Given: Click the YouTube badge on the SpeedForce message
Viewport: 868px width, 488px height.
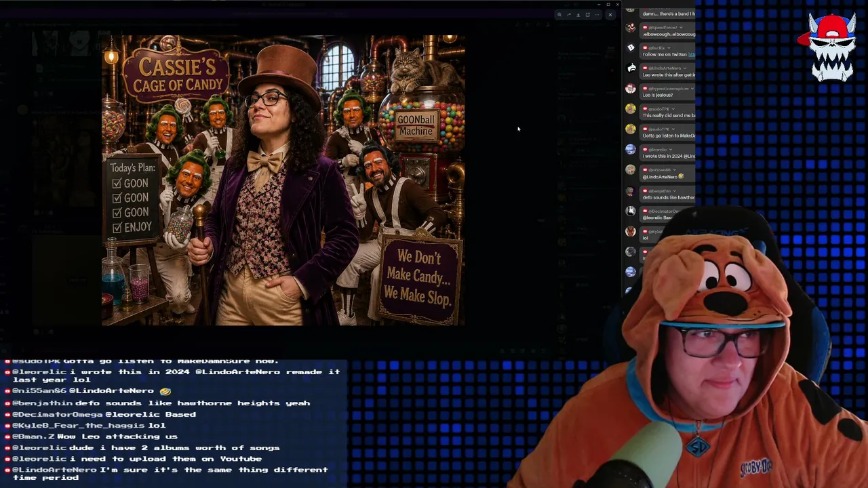Looking at the screenshot, I should (x=645, y=28).
